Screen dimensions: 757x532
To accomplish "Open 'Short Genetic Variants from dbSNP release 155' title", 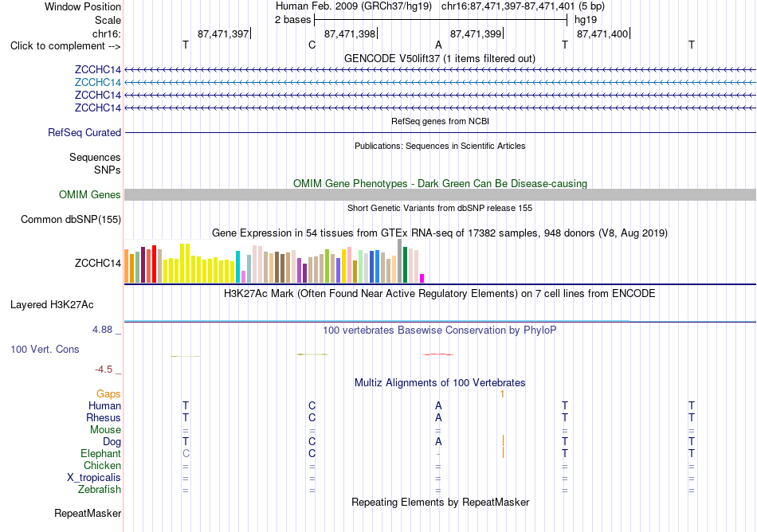I will 440,208.
